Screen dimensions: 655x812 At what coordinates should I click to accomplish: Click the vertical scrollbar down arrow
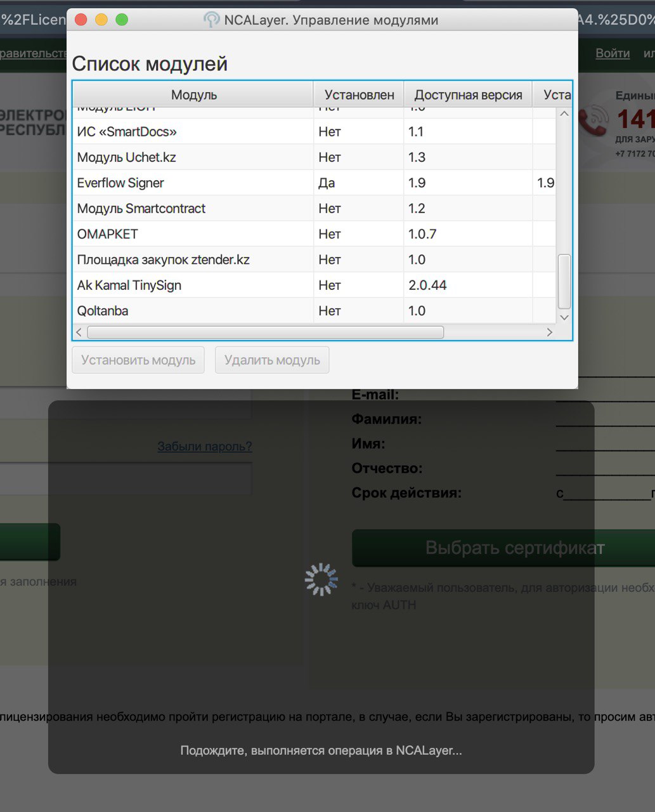tap(564, 317)
